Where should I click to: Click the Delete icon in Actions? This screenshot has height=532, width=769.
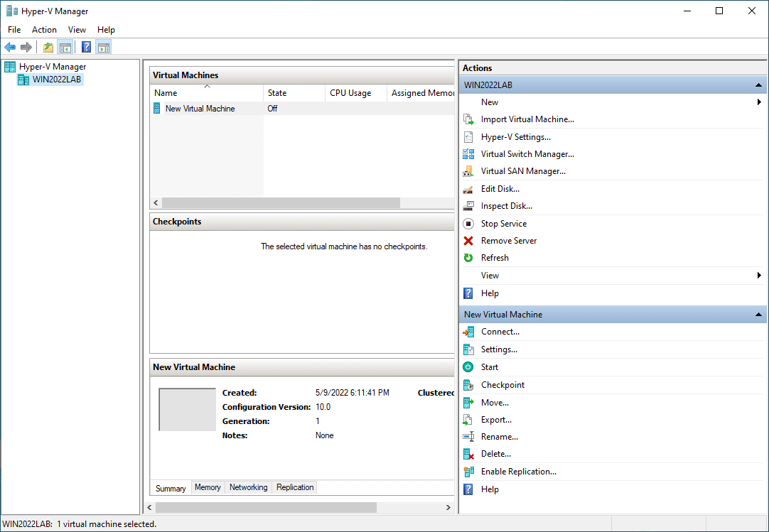468,454
